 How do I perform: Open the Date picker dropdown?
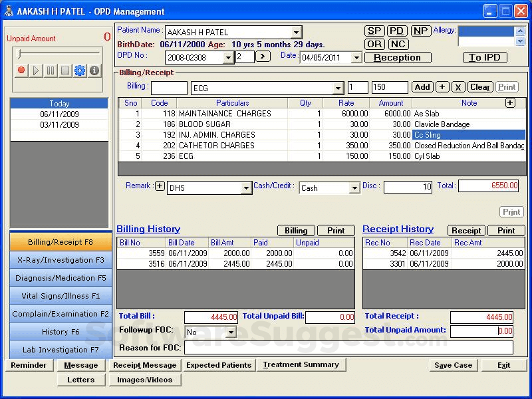pyautogui.click(x=356, y=58)
